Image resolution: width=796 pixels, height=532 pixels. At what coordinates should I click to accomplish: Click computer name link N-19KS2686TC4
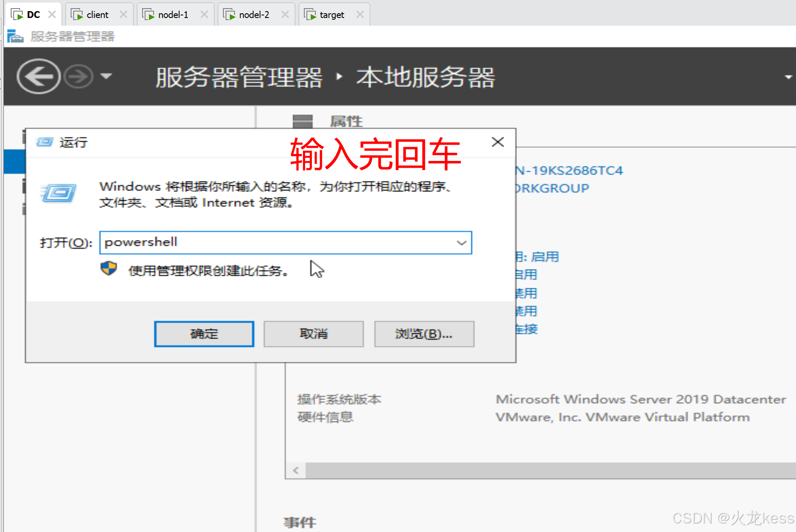click(569, 171)
